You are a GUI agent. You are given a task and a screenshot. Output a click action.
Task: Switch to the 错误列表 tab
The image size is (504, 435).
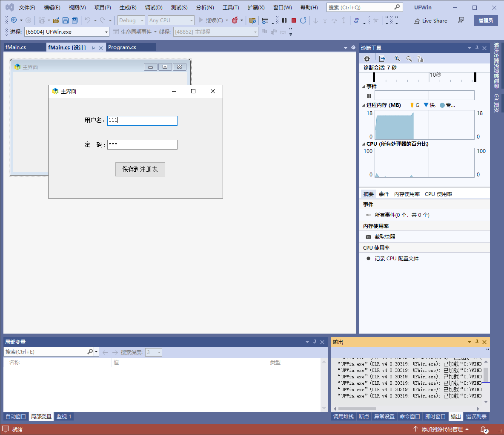pyautogui.click(x=476, y=416)
